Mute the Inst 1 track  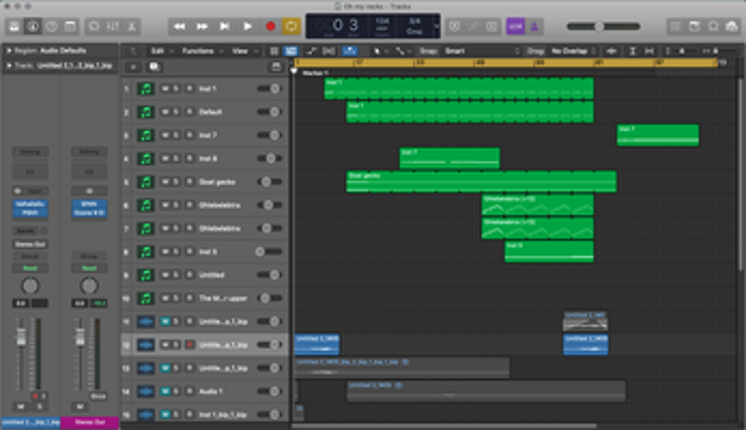click(x=165, y=88)
